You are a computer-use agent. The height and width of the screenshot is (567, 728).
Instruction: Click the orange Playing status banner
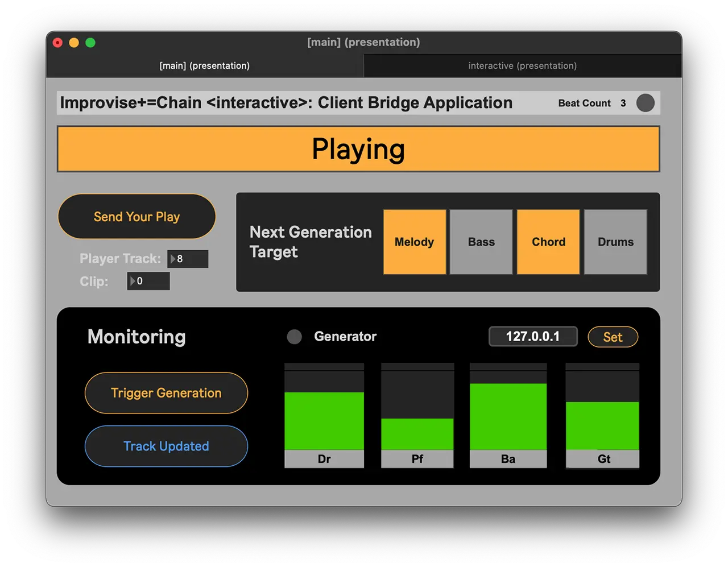358,149
